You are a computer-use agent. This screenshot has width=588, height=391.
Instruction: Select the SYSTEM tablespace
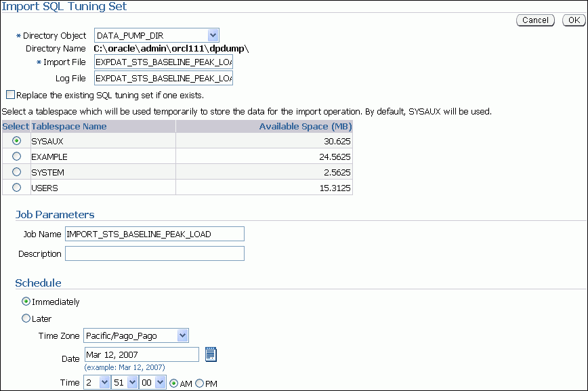16,172
